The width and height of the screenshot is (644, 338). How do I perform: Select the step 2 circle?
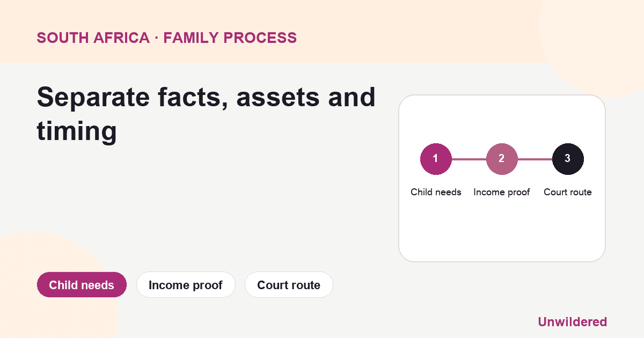[x=502, y=159]
